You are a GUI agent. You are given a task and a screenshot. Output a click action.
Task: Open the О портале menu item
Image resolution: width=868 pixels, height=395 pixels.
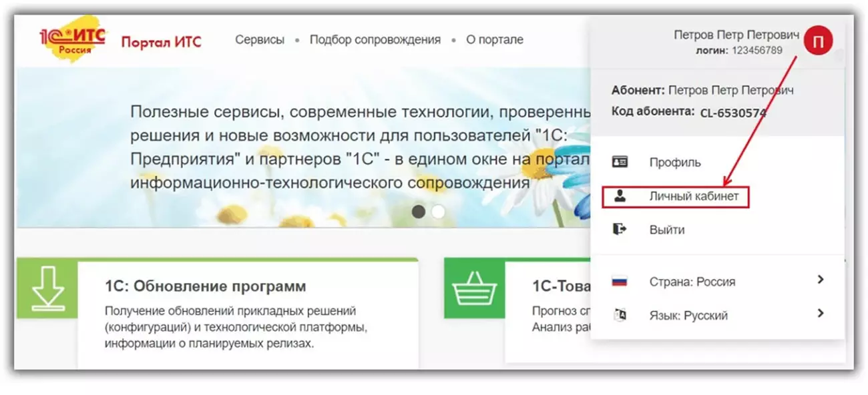495,39
